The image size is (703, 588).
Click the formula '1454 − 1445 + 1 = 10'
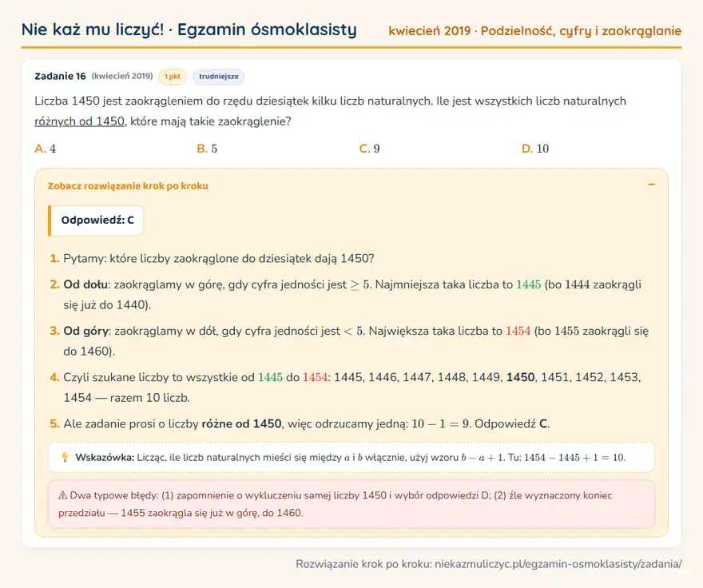click(574, 457)
